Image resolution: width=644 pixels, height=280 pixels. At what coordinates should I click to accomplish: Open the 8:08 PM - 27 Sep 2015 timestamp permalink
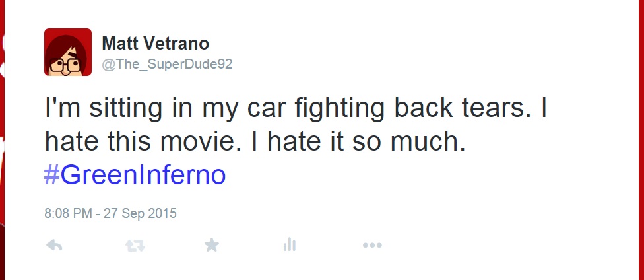(110, 213)
